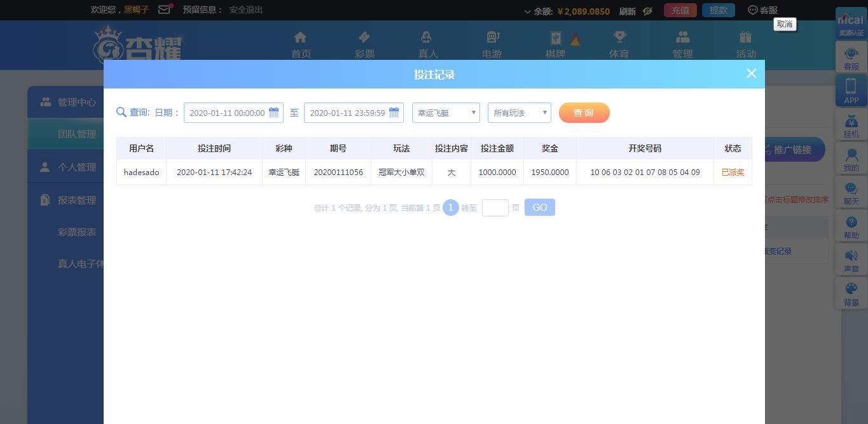Open 彩票 lottery nav item
This screenshot has width=868, height=424.
pos(364,45)
